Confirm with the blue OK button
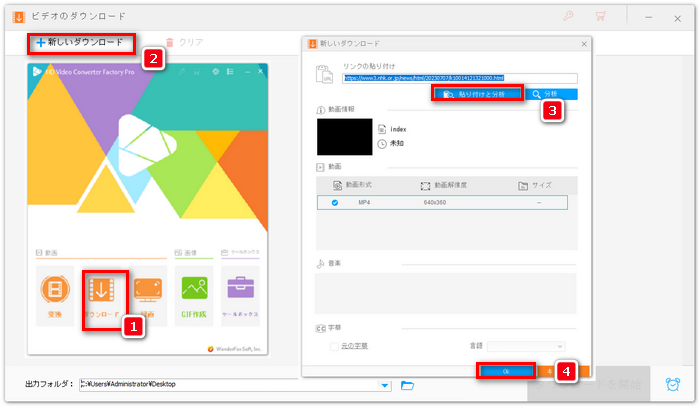This screenshot has width=700, height=407. [x=506, y=371]
